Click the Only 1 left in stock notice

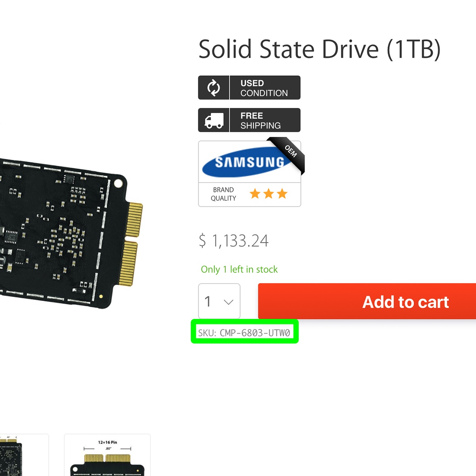pyautogui.click(x=239, y=269)
